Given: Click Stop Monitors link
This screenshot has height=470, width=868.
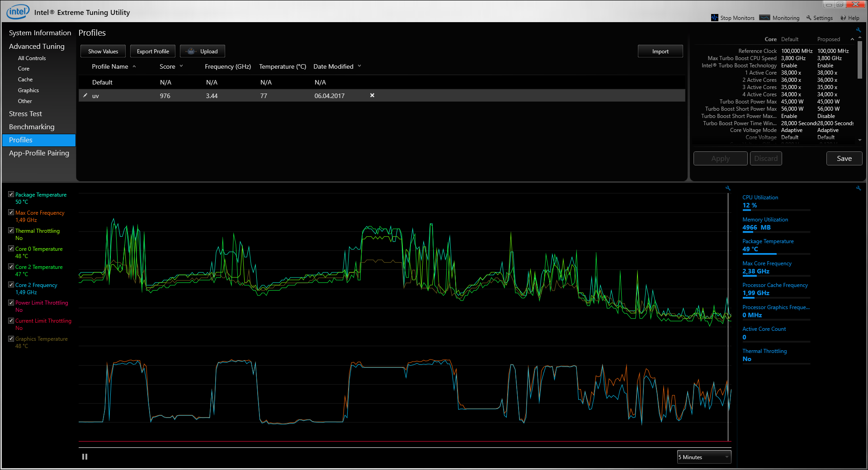Looking at the screenshot, I should click(x=737, y=18).
